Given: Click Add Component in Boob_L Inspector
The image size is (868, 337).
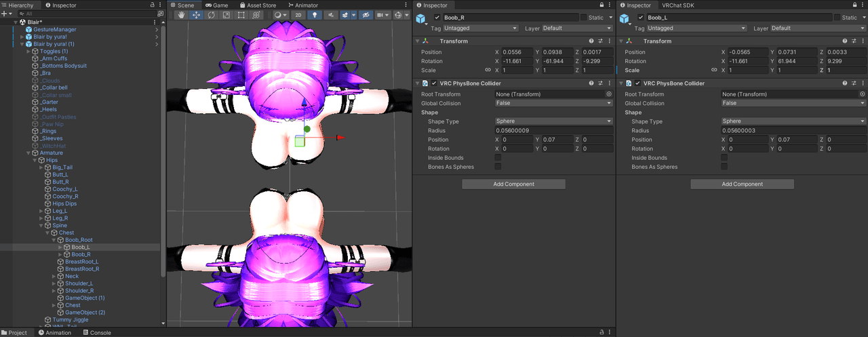Looking at the screenshot, I should 742,184.
